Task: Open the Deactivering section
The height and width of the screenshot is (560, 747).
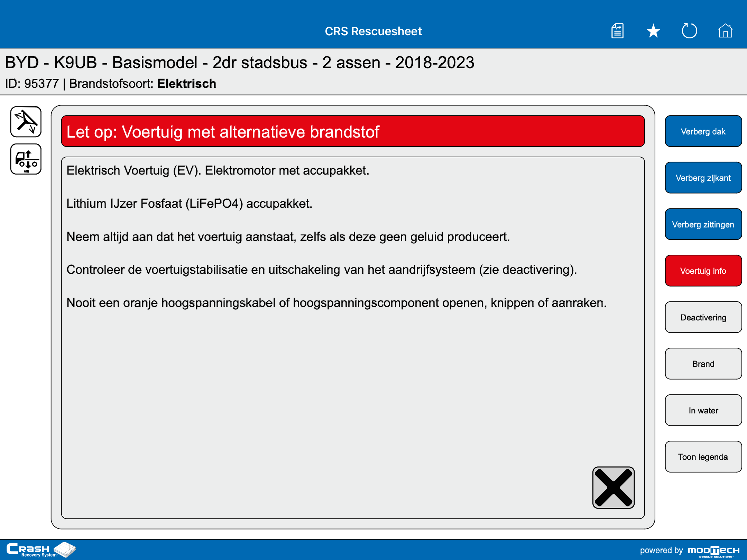Action: [703, 317]
